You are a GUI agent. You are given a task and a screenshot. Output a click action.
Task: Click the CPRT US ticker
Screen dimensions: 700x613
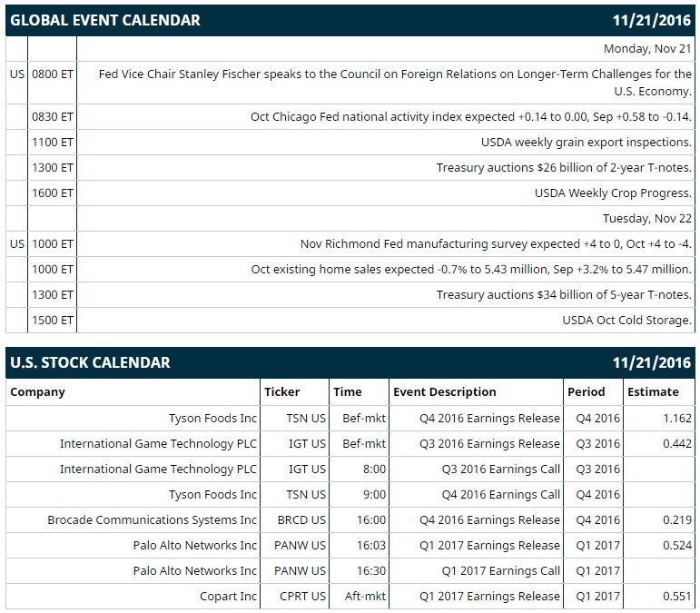tap(302, 597)
